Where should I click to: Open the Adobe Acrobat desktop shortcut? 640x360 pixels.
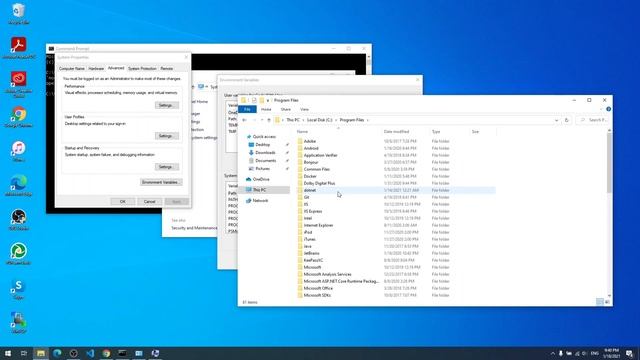18,48
